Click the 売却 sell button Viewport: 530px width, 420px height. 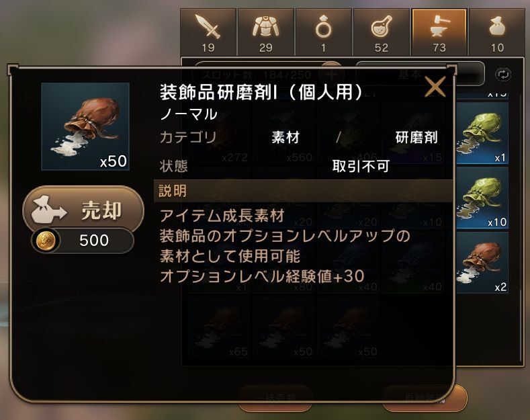click(x=83, y=210)
